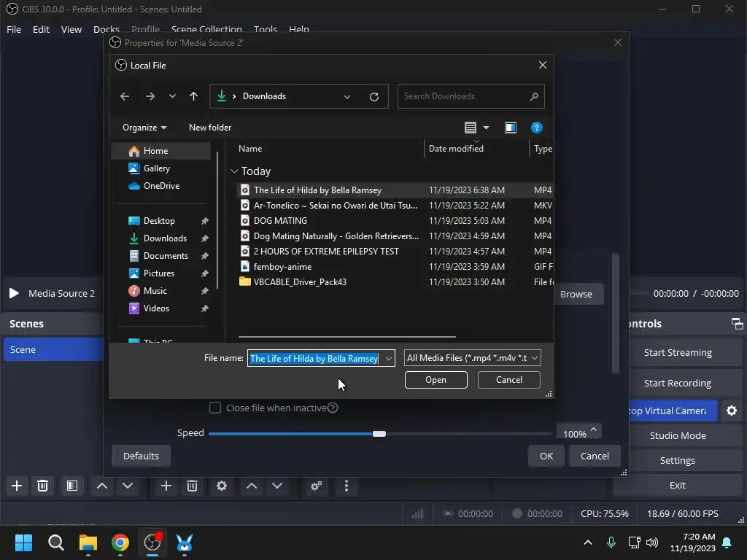
Task: Close the Local File dialog
Action: point(542,65)
